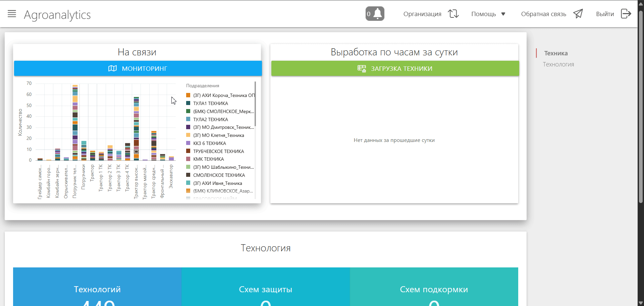Image resolution: width=644 pixels, height=306 pixels.
Task: Expand the Помощь dropdown arrow
Action: [503, 14]
